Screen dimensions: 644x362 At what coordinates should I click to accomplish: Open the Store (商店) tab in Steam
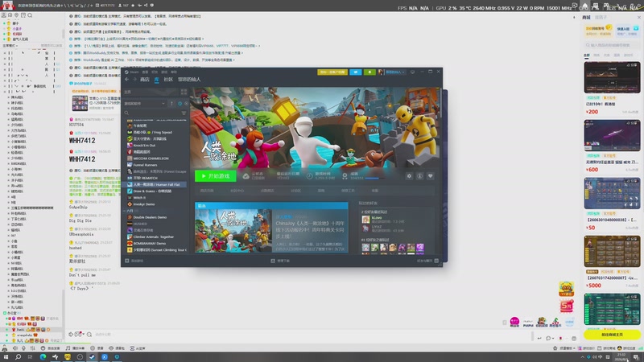click(145, 79)
